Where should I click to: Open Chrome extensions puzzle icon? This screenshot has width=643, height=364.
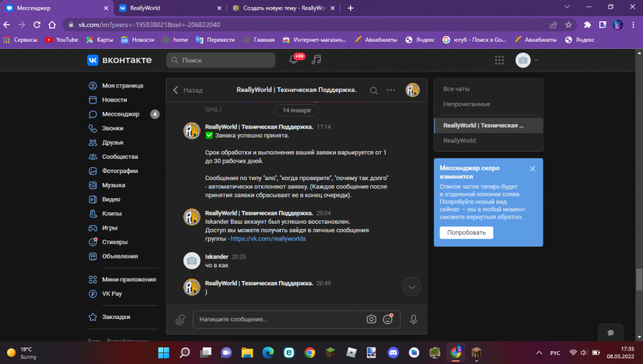(x=587, y=24)
